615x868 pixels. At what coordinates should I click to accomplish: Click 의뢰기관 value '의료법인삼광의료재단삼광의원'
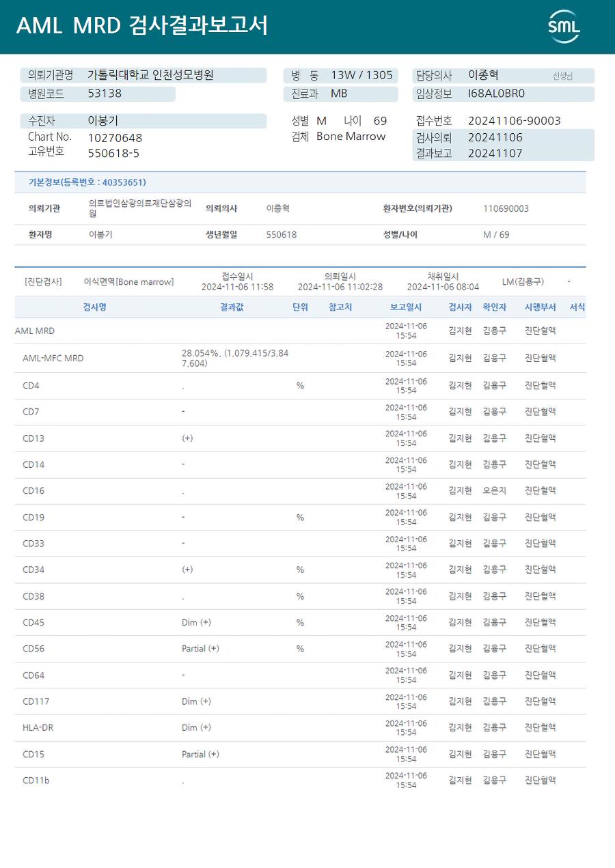pos(140,208)
